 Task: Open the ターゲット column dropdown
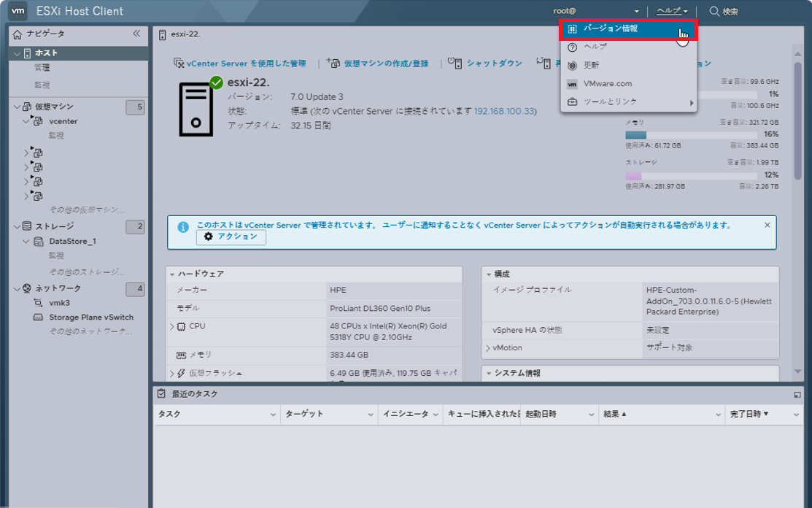371,415
